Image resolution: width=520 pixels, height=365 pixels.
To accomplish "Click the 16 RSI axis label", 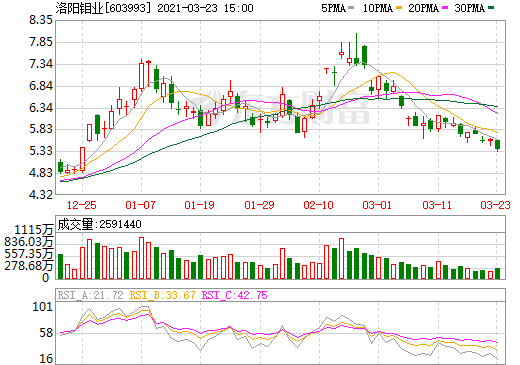I will 46,359.
